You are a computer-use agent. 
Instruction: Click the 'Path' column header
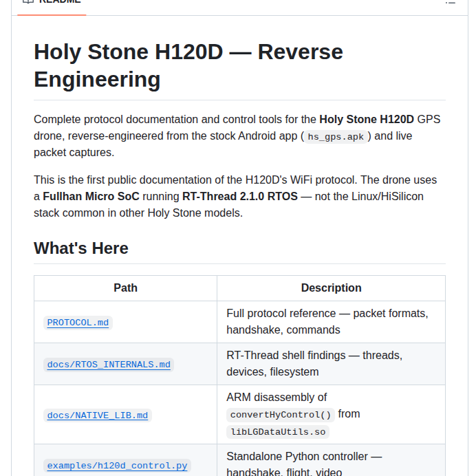coord(125,288)
